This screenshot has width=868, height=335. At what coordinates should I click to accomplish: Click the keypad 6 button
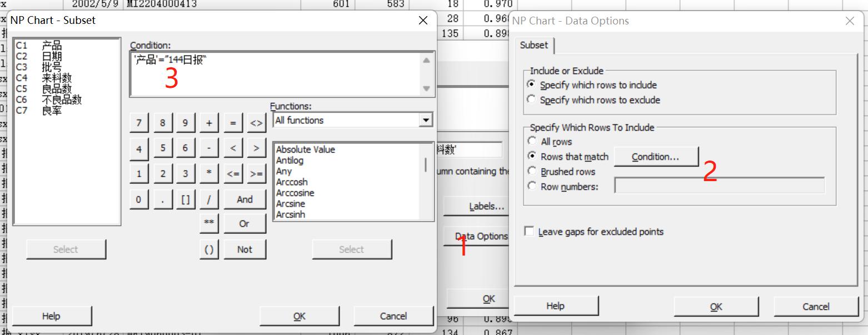pos(186,149)
